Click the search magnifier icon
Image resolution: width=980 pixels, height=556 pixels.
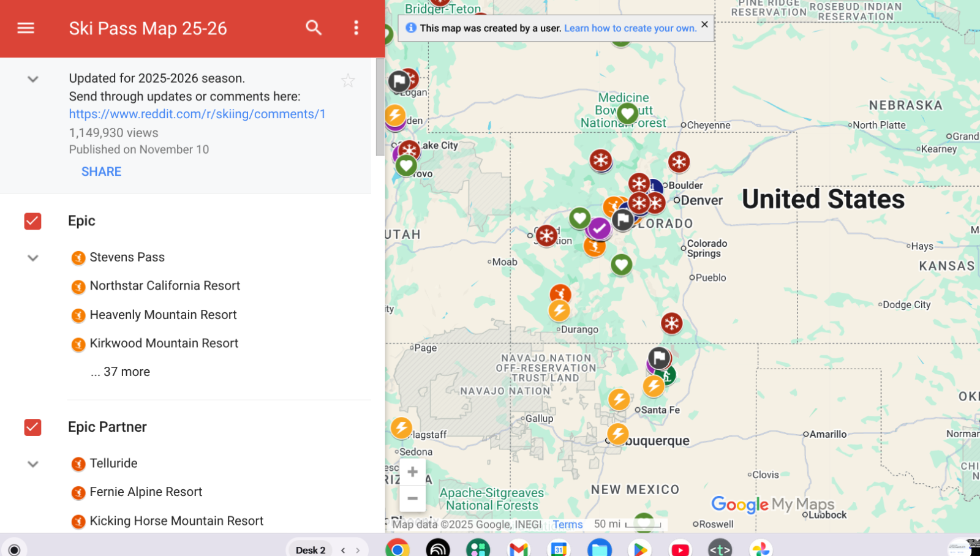[314, 28]
